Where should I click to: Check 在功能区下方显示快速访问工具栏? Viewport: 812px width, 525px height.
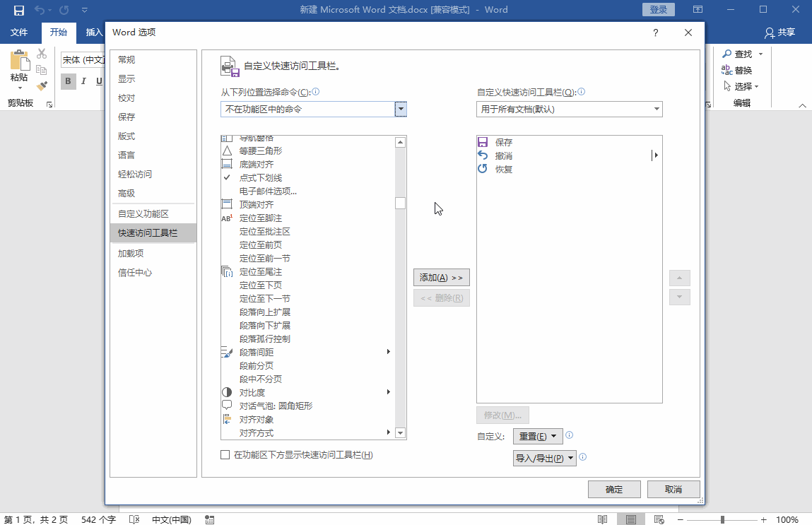224,455
